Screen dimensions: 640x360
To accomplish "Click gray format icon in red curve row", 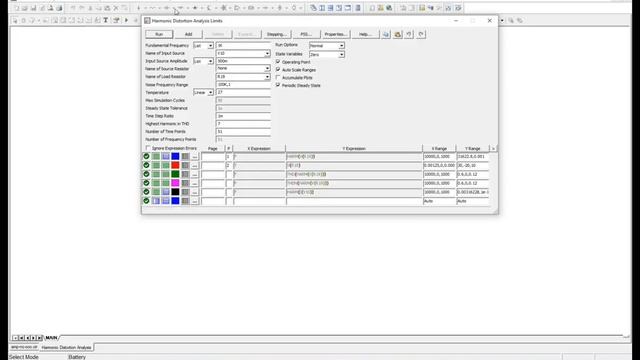I will coord(185,165).
